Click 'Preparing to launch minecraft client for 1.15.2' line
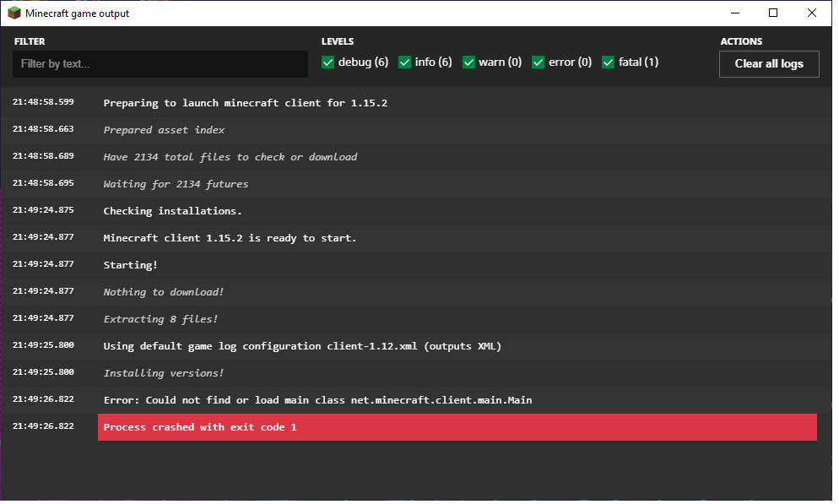 [245, 103]
